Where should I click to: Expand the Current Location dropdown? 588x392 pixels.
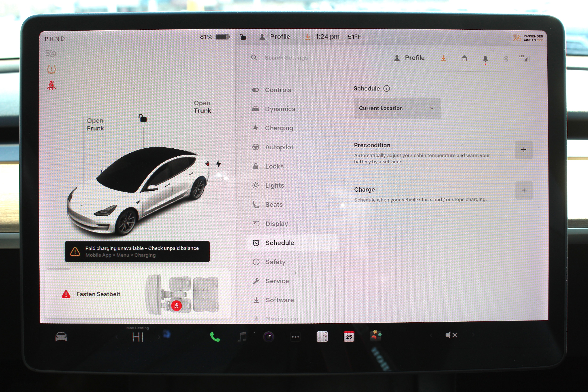(x=397, y=108)
